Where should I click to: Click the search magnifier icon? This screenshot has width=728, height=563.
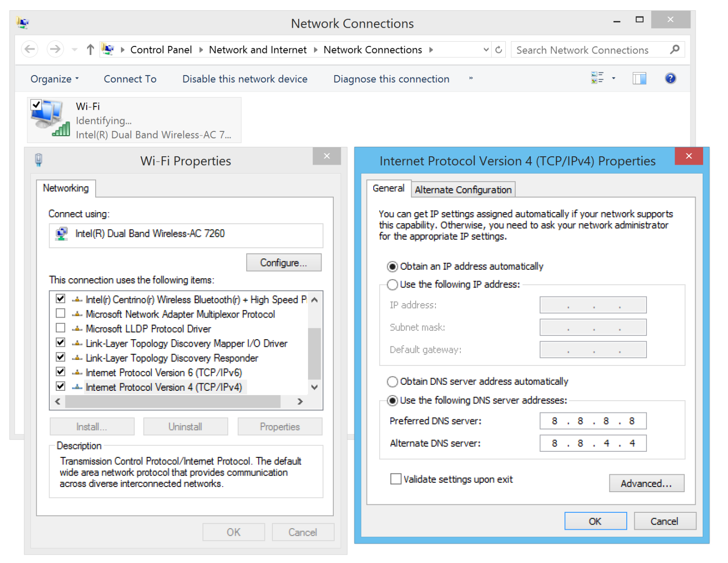pyautogui.click(x=675, y=49)
